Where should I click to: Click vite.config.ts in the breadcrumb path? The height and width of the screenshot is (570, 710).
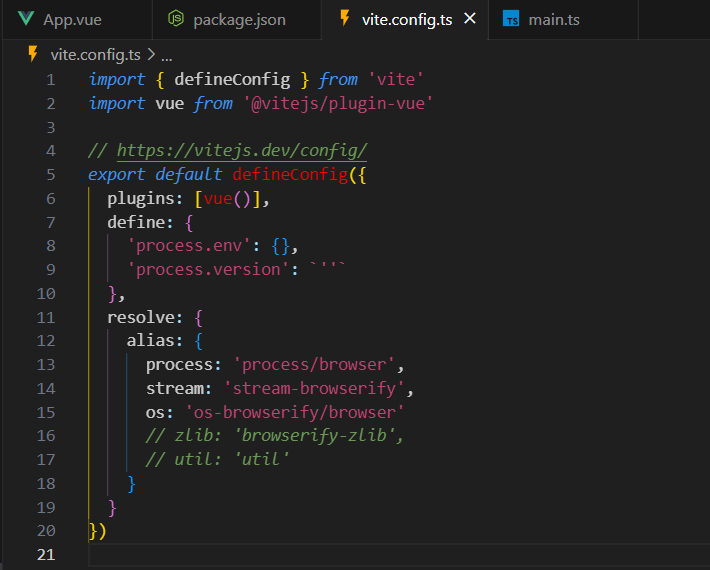(96, 55)
